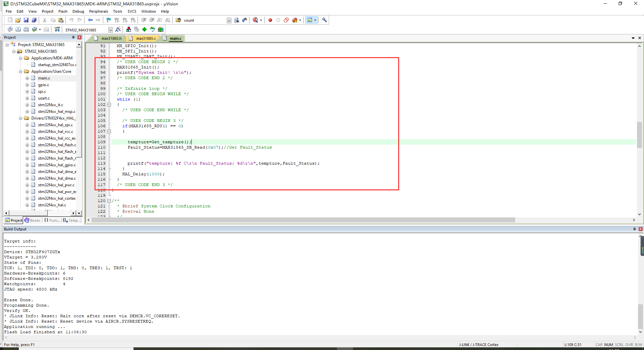Viewport: 644px width, 350px height.
Task: Open the count search dropdown
Action: [x=229, y=20]
